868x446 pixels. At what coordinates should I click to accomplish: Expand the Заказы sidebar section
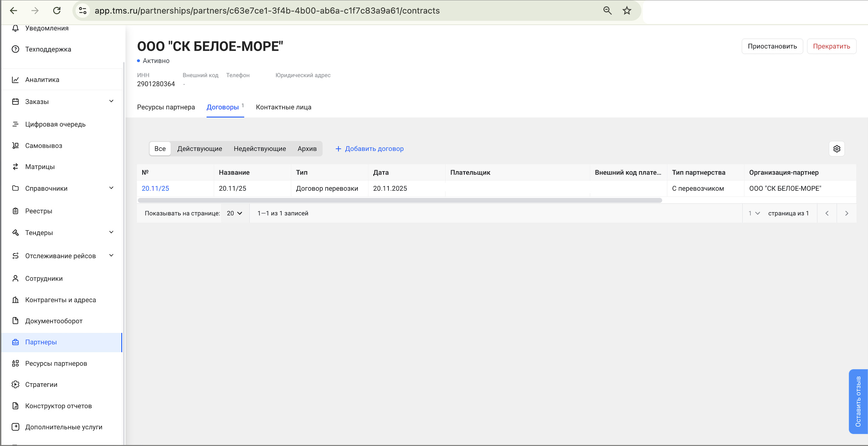click(111, 101)
